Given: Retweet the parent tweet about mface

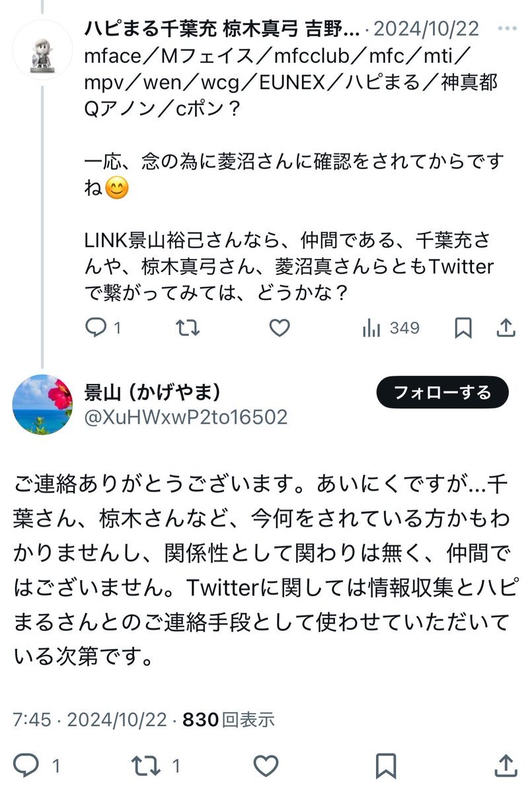Looking at the screenshot, I should [188, 328].
